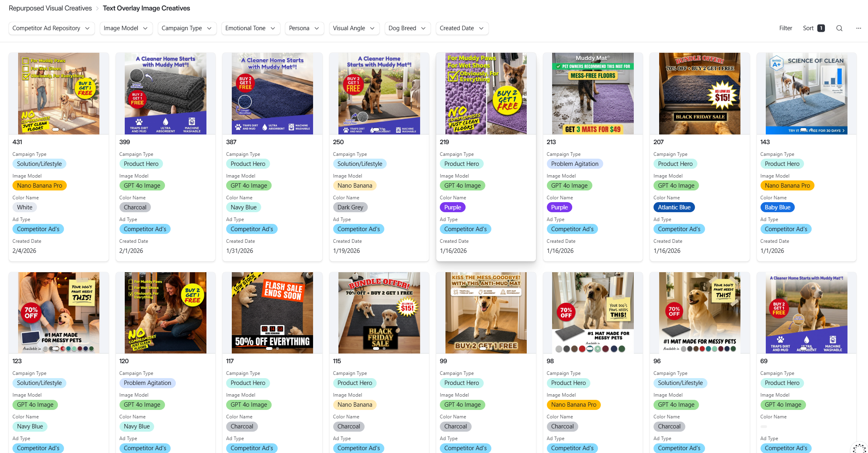The image size is (868, 453).
Task: View the image on card 120
Action: point(165,313)
